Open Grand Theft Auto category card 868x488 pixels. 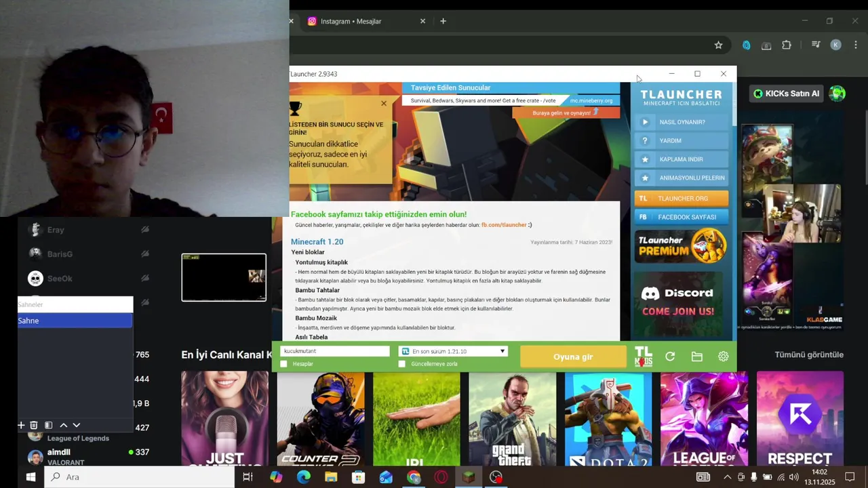coord(512,418)
